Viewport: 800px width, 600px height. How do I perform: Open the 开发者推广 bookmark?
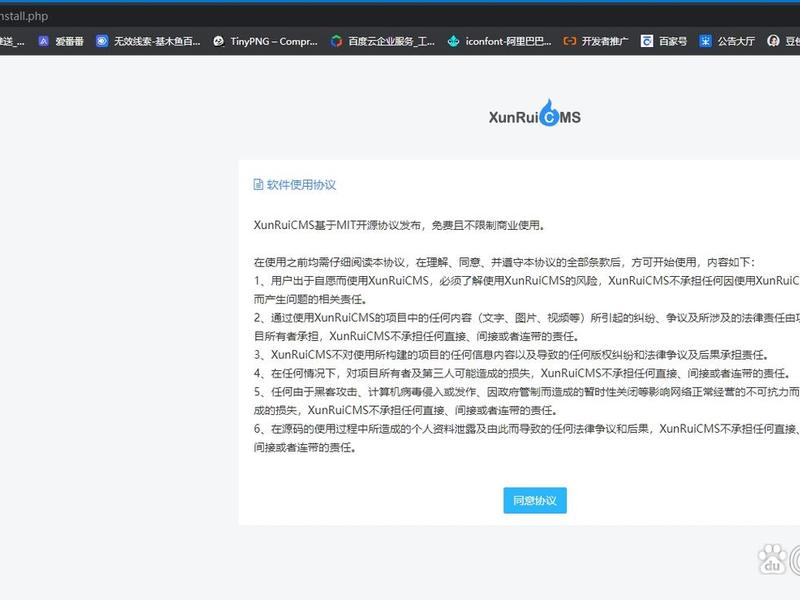click(x=596, y=41)
